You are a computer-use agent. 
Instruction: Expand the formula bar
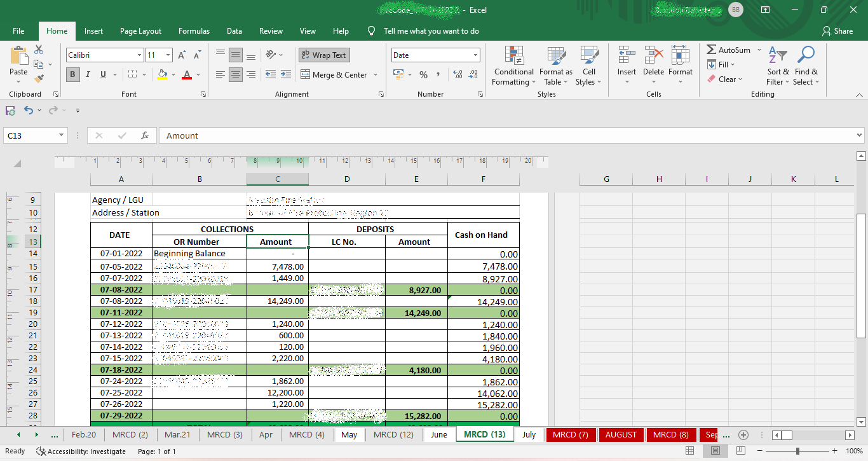point(860,135)
